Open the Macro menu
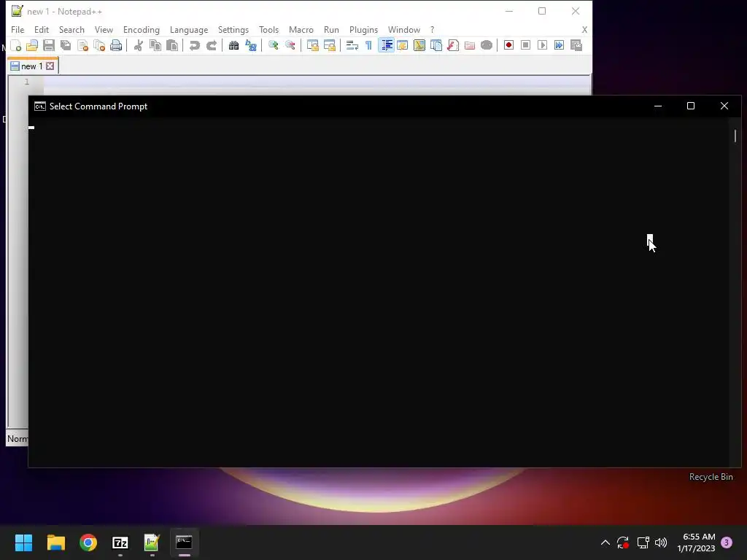Viewport: 747px width, 560px height. (x=301, y=29)
